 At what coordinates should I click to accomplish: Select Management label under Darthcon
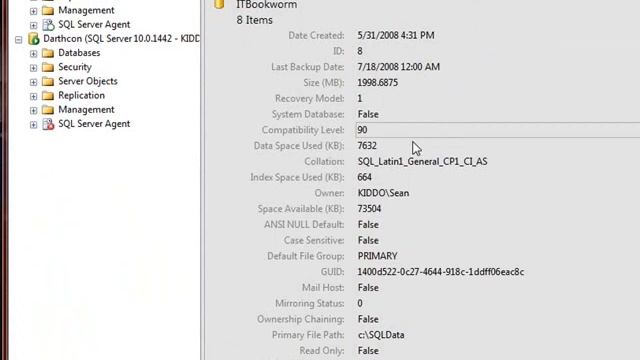(x=86, y=110)
